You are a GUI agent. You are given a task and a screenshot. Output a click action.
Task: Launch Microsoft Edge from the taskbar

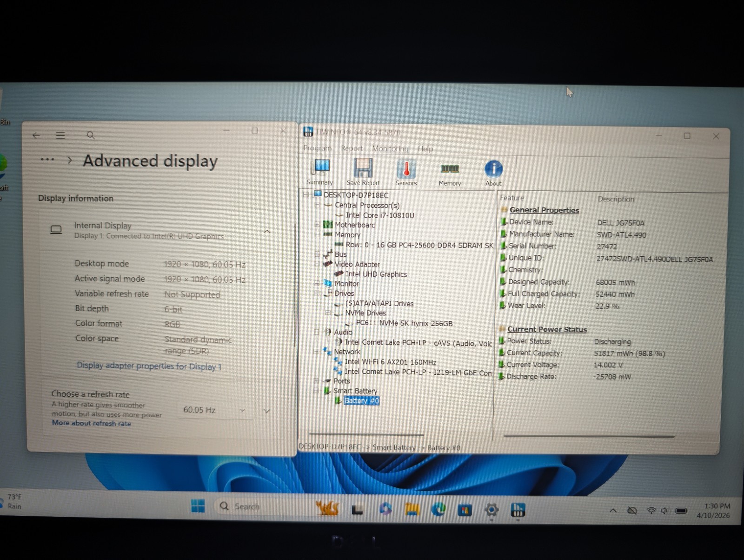[438, 510]
